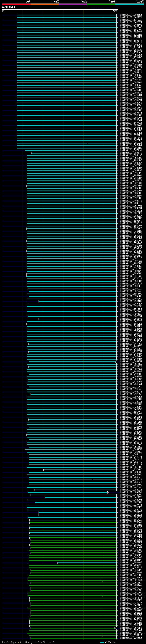
Task: Click hit label UniRef100_Q37229
Action: (x=131, y=63)
